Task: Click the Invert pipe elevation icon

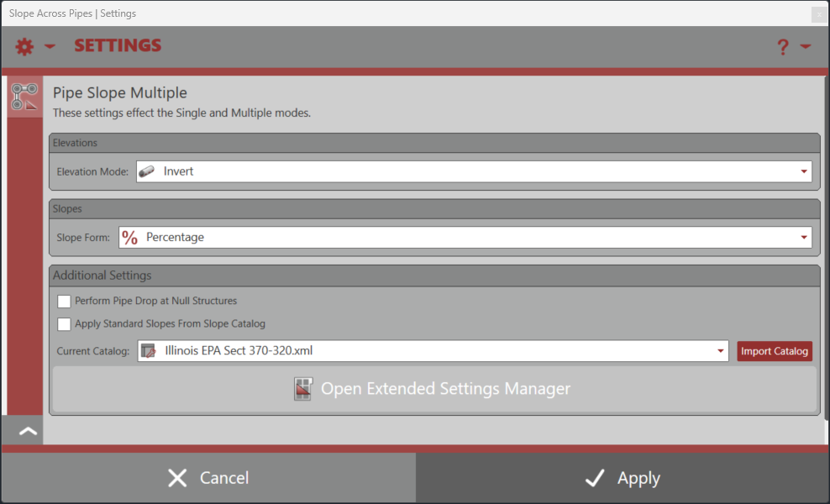Action: pyautogui.click(x=147, y=171)
